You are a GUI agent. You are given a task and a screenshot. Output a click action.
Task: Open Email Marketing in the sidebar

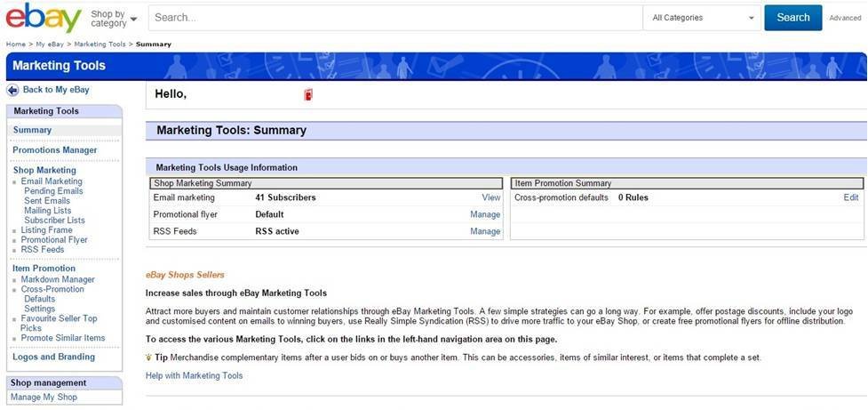coord(52,181)
